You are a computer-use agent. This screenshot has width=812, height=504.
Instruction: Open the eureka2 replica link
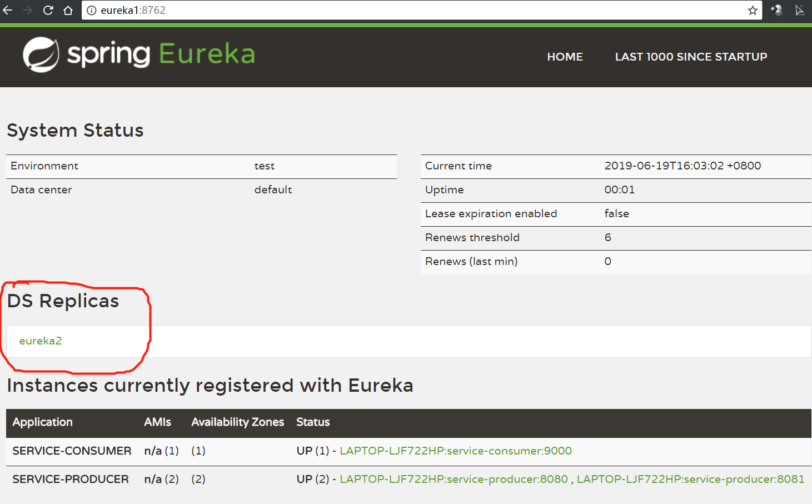pyautogui.click(x=41, y=341)
